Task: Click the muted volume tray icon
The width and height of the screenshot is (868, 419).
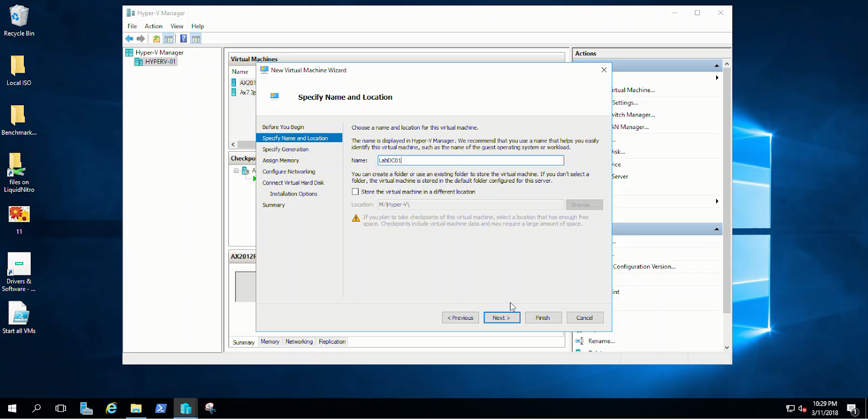Action: tap(803, 409)
